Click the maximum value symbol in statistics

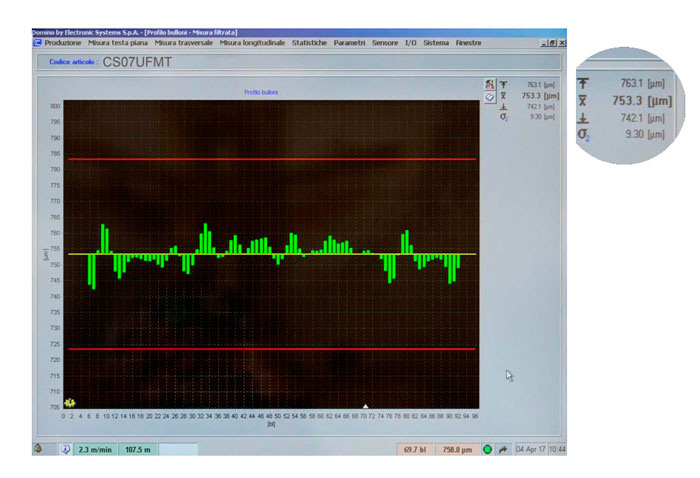click(503, 85)
